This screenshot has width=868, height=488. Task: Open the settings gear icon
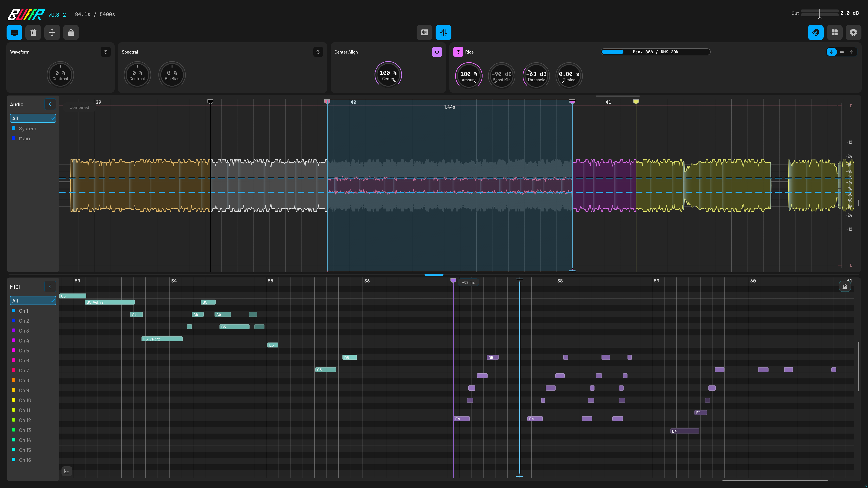point(853,32)
